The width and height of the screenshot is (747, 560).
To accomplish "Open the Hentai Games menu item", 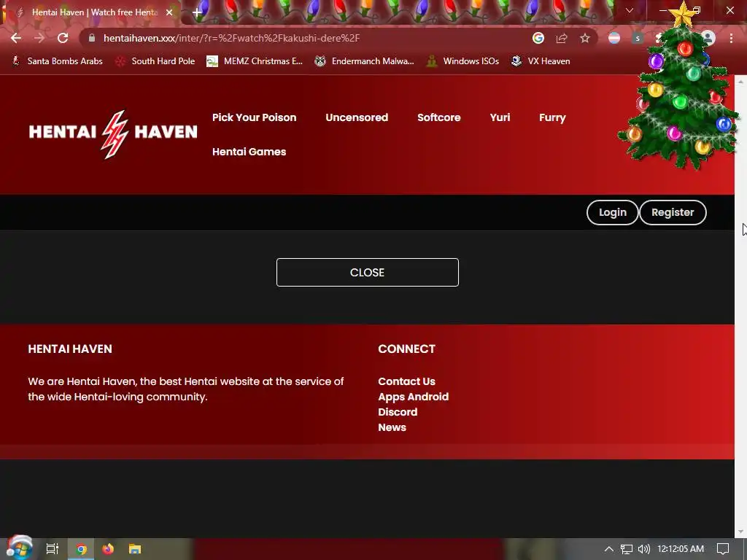I will (x=249, y=152).
